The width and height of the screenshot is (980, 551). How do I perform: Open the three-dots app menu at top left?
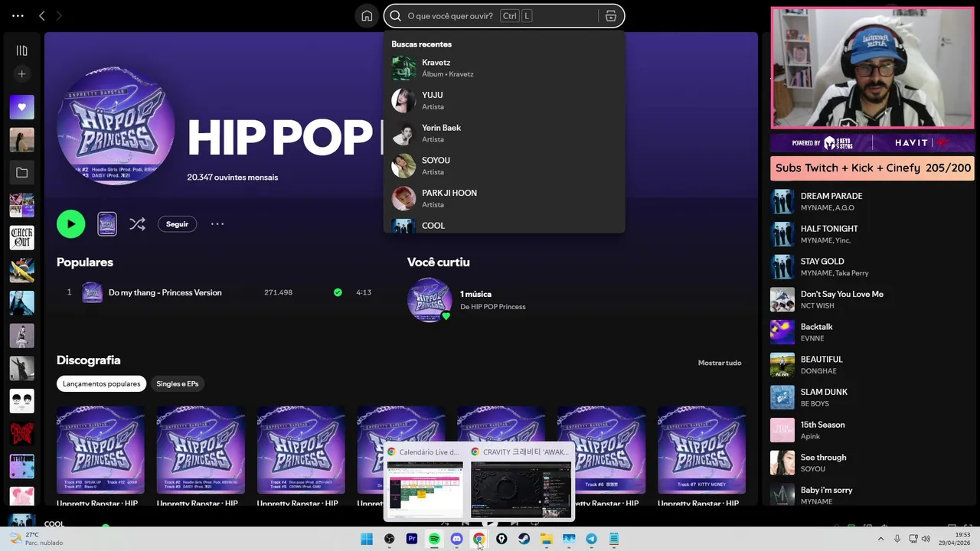pos(18,15)
